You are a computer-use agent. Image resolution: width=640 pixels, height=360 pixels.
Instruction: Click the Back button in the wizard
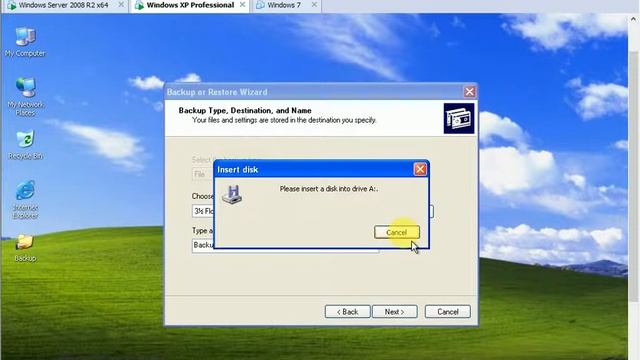(347, 311)
